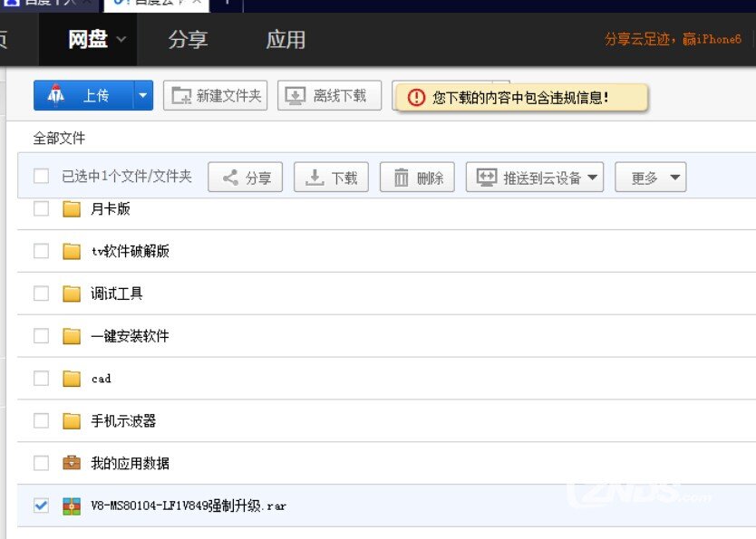Click the download arrow icon
756x539 pixels.
point(315,178)
